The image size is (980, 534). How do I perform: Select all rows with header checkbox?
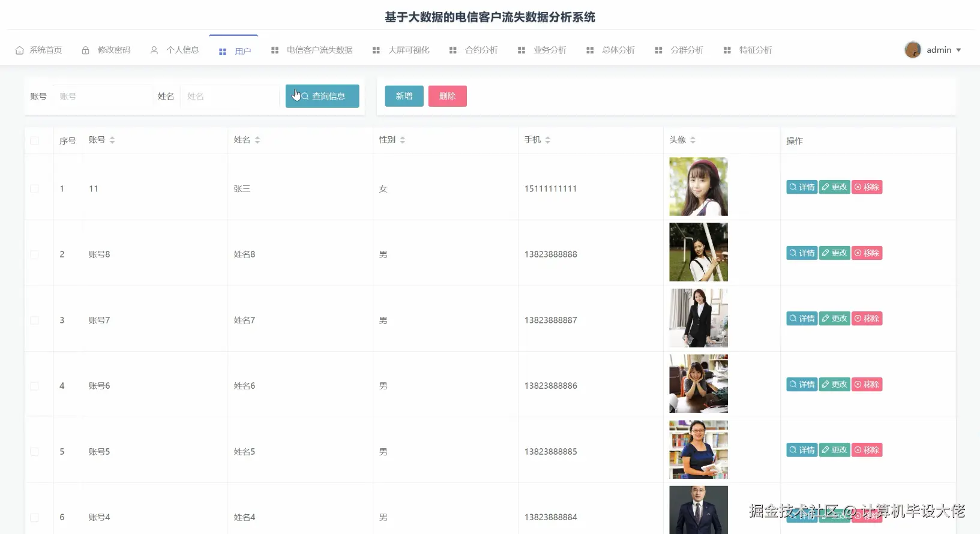point(34,141)
